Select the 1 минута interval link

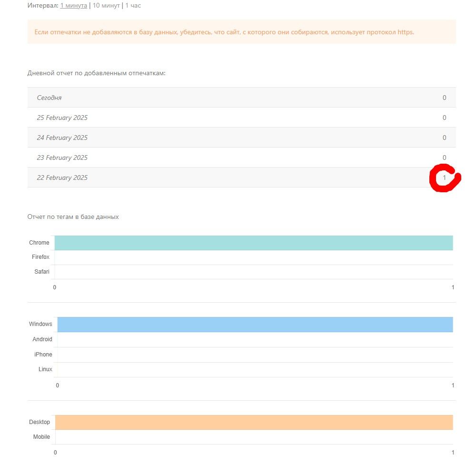click(x=73, y=6)
